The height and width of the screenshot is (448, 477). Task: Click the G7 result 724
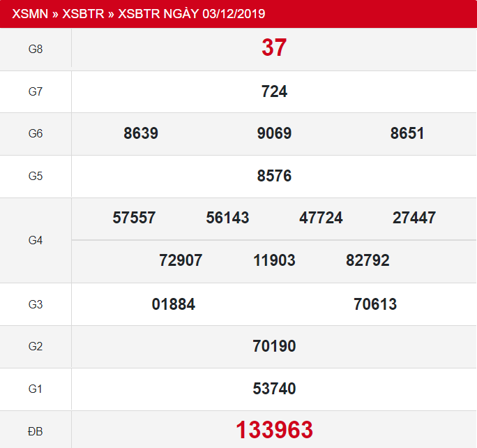[x=274, y=91]
